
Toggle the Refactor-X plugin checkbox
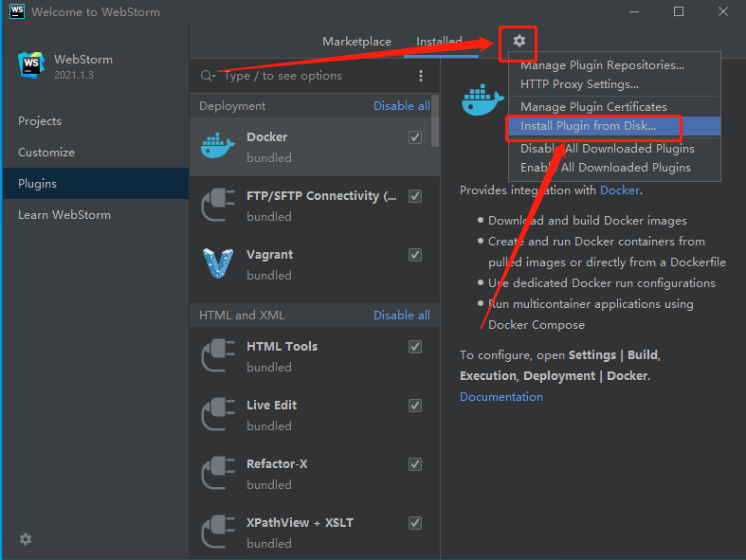coord(415,464)
